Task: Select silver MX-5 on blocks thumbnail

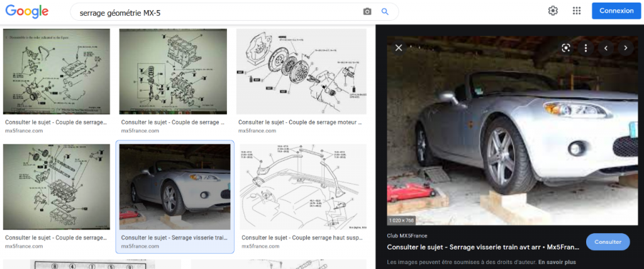Action: (175, 186)
